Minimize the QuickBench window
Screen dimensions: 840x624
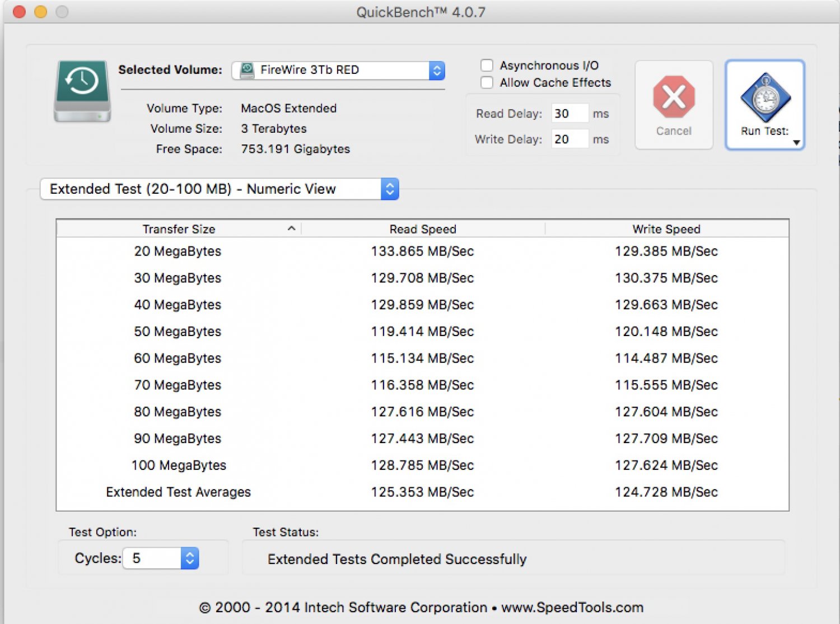[40, 12]
